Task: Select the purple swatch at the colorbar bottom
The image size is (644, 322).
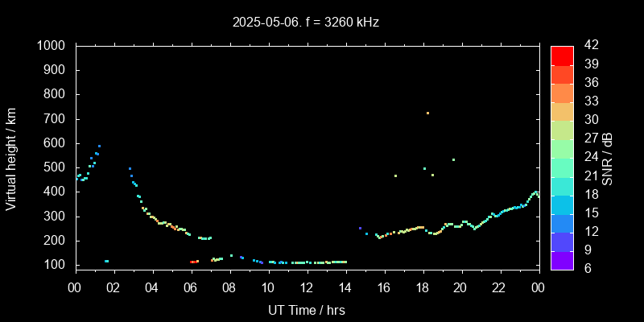Action: [x=562, y=259]
